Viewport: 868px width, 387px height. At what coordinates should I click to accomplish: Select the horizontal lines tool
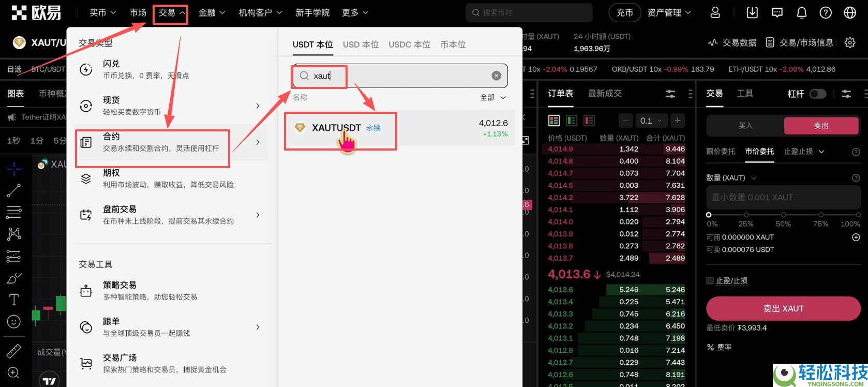(x=14, y=212)
